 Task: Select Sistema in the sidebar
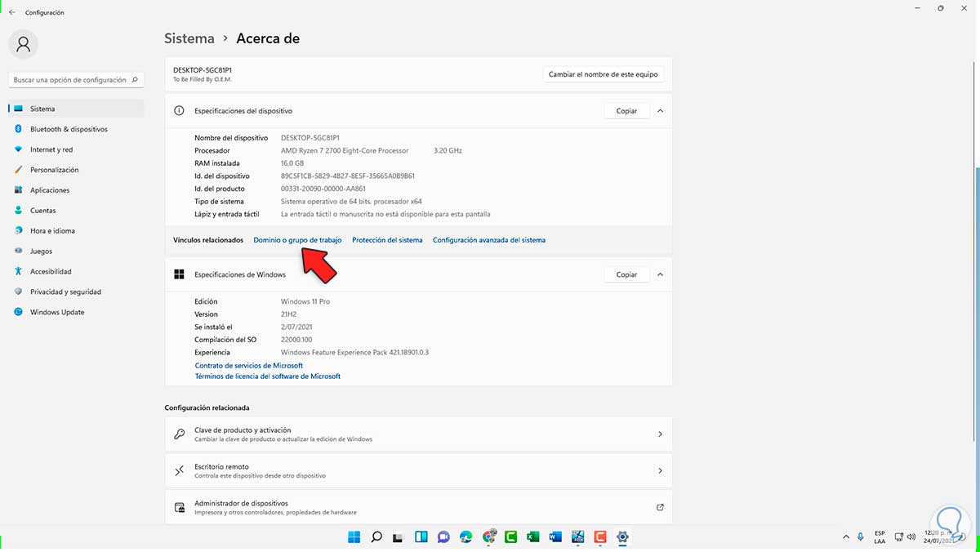pyautogui.click(x=77, y=109)
